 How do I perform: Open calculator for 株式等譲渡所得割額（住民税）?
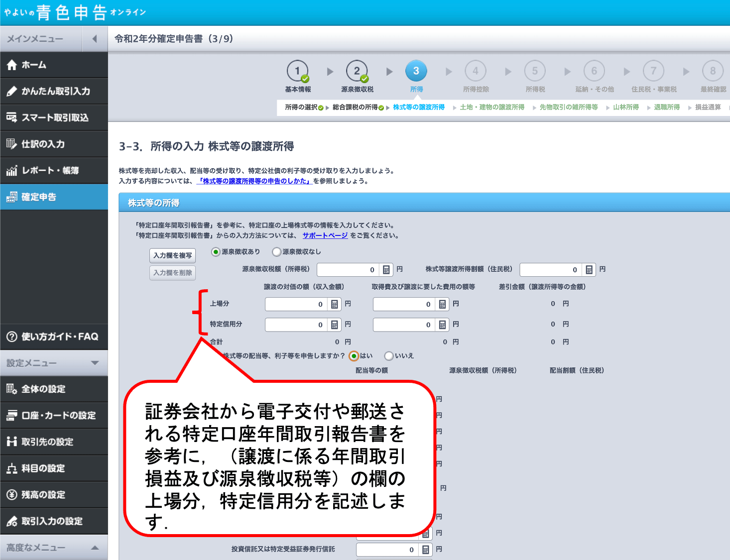point(589,270)
